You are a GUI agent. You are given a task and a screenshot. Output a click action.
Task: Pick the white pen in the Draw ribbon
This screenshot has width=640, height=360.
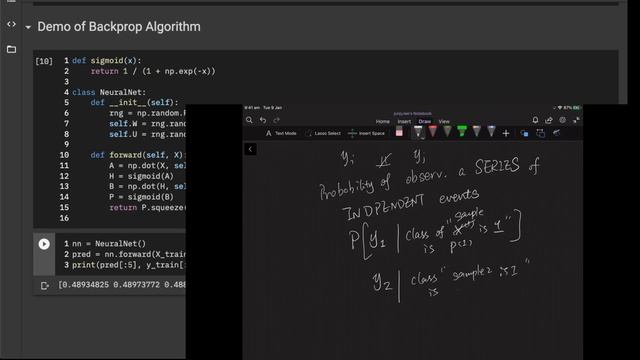[418, 132]
